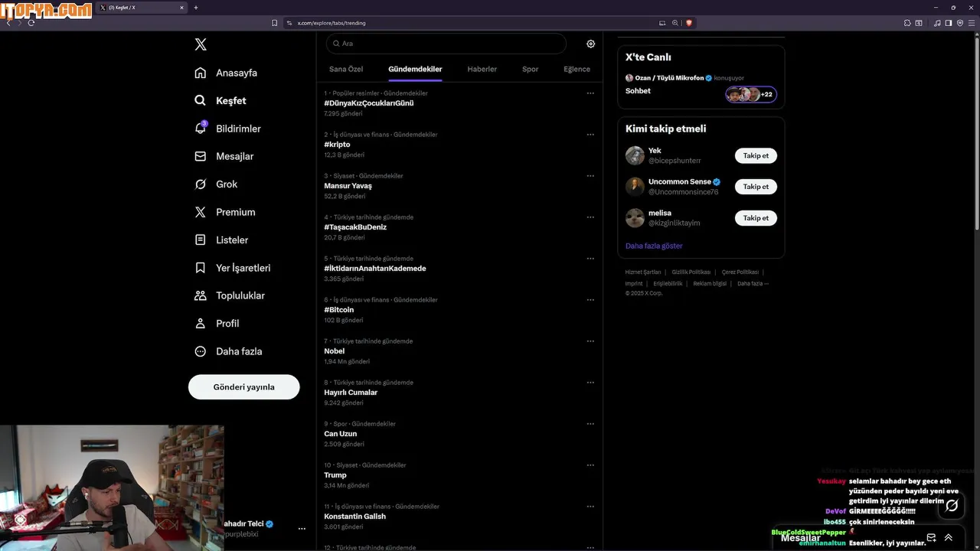Open Hizmet Şartları footer link
Image resolution: width=980 pixels, height=551 pixels.
pos(643,272)
